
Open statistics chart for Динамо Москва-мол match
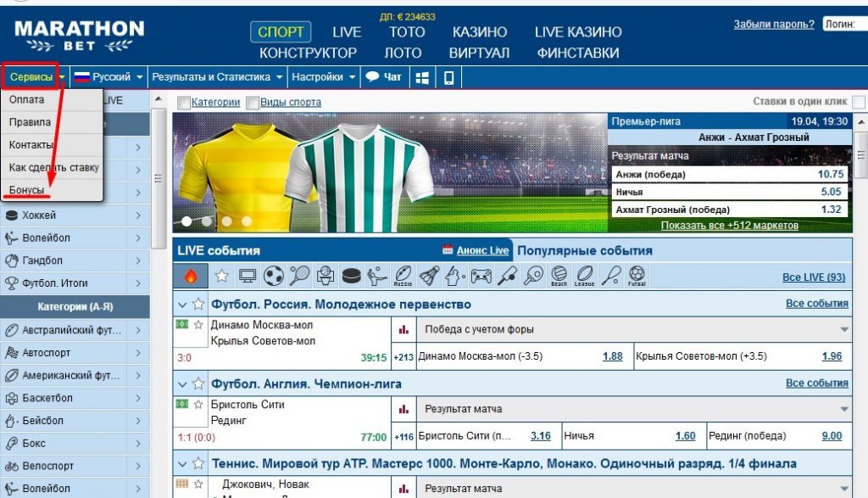tap(403, 330)
